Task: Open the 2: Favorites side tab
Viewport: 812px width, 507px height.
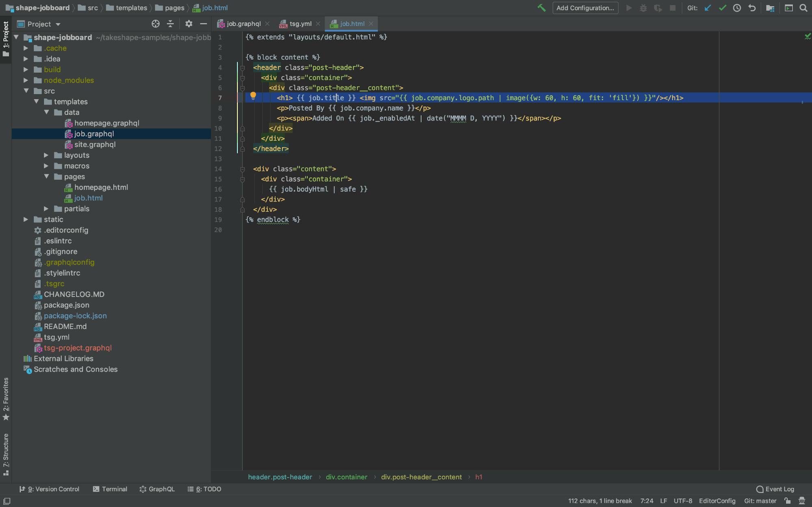Action: [6, 399]
